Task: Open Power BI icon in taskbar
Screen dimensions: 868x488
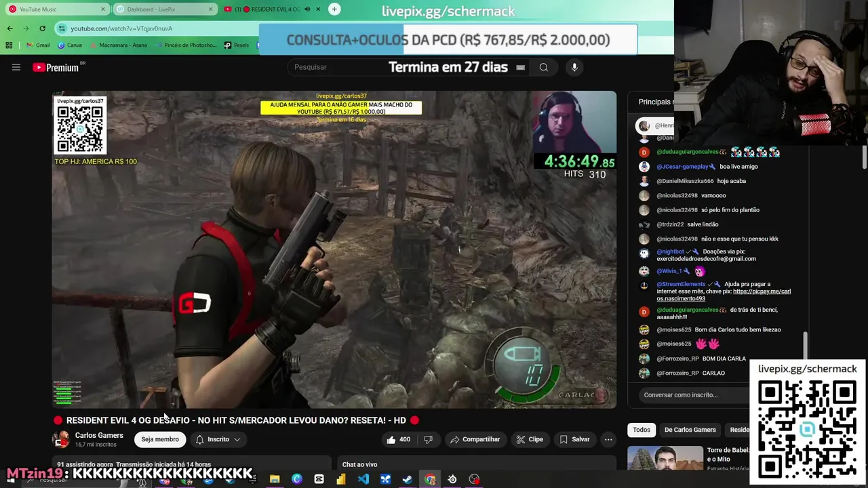Action: pyautogui.click(x=341, y=479)
